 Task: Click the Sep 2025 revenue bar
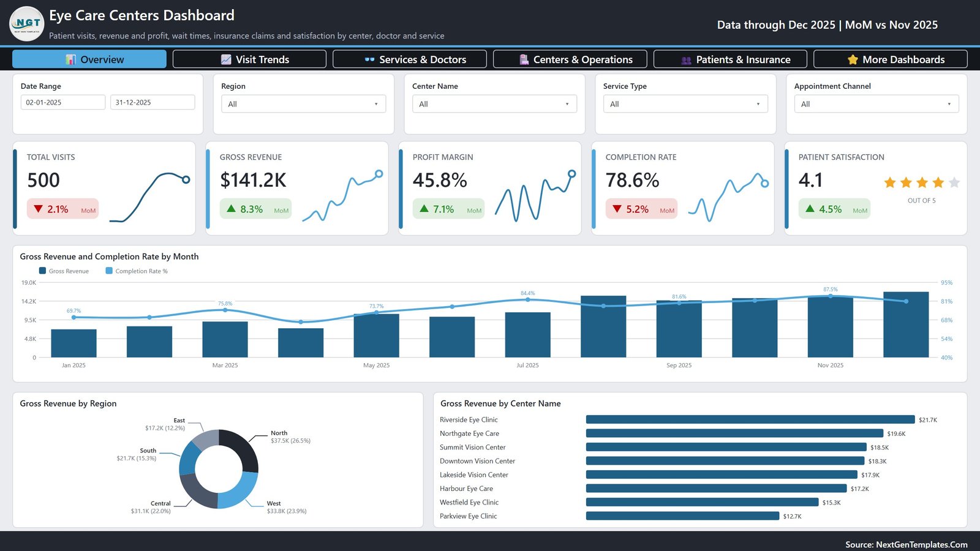(679, 329)
